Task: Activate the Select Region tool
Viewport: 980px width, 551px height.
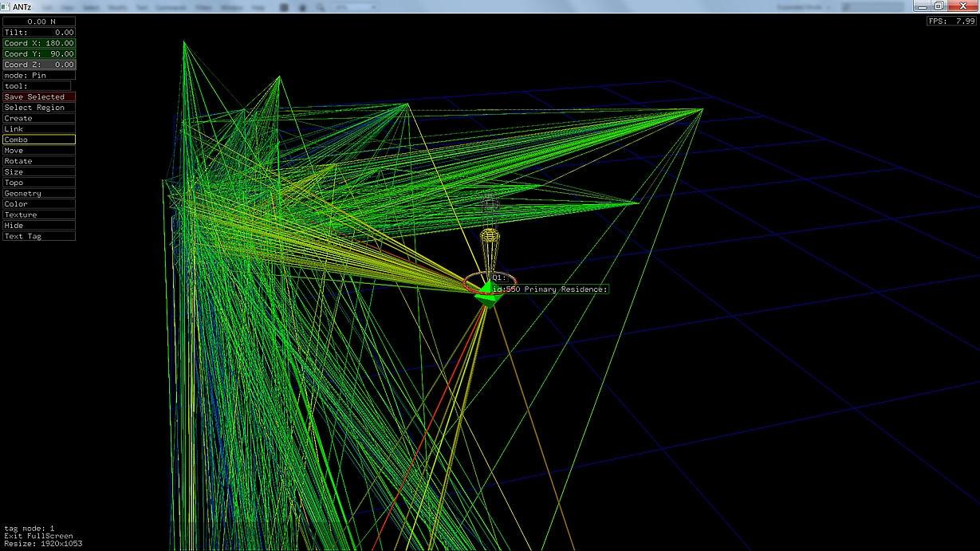Action: point(39,108)
